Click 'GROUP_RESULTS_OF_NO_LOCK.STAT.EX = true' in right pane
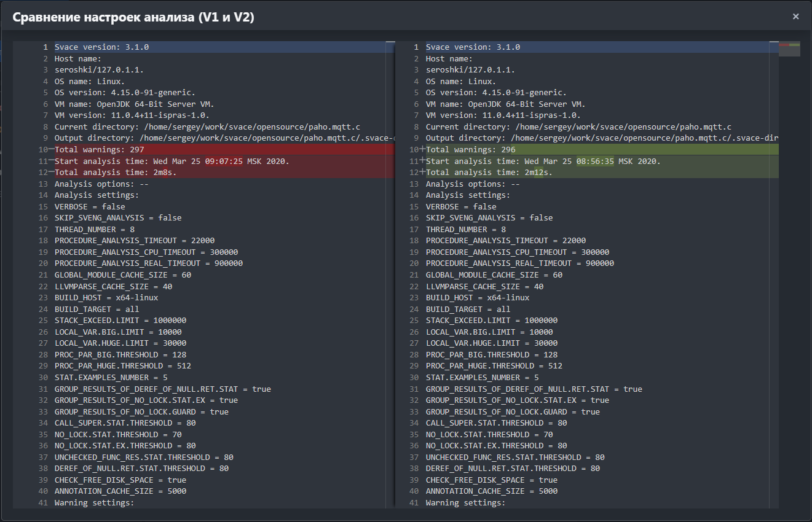The width and height of the screenshot is (812, 522). 518,400
